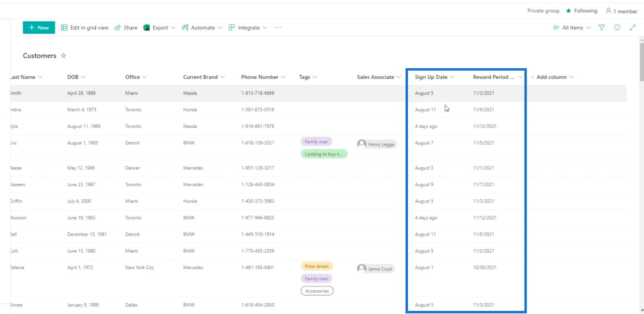Click phone number 1-618-159-3521
This screenshot has width=644, height=314.
pos(258,143)
